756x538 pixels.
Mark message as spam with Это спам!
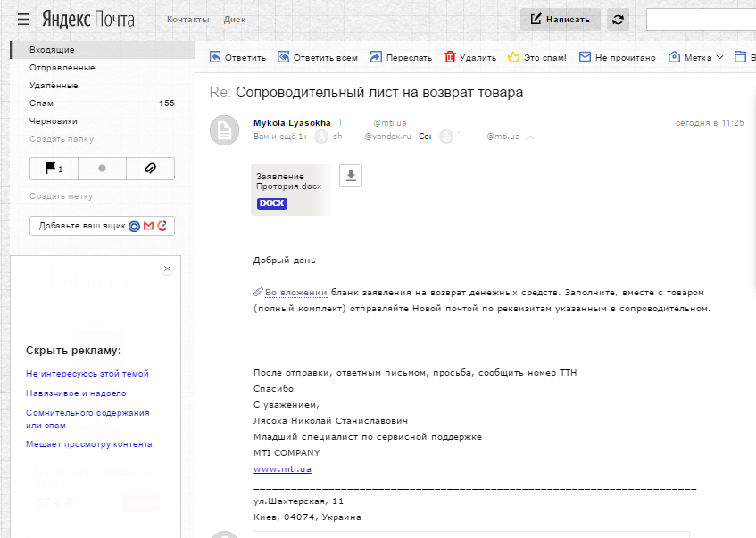(537, 57)
